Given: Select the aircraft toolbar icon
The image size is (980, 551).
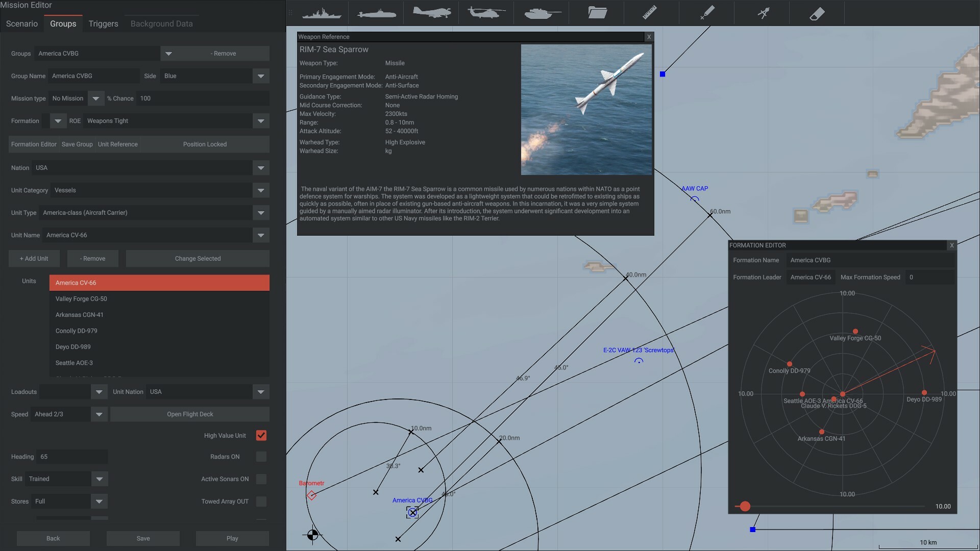Looking at the screenshot, I should click(431, 13).
